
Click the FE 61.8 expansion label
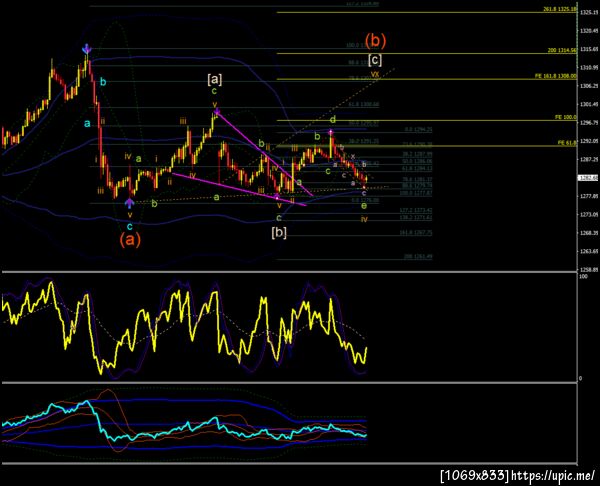[x=567, y=143]
